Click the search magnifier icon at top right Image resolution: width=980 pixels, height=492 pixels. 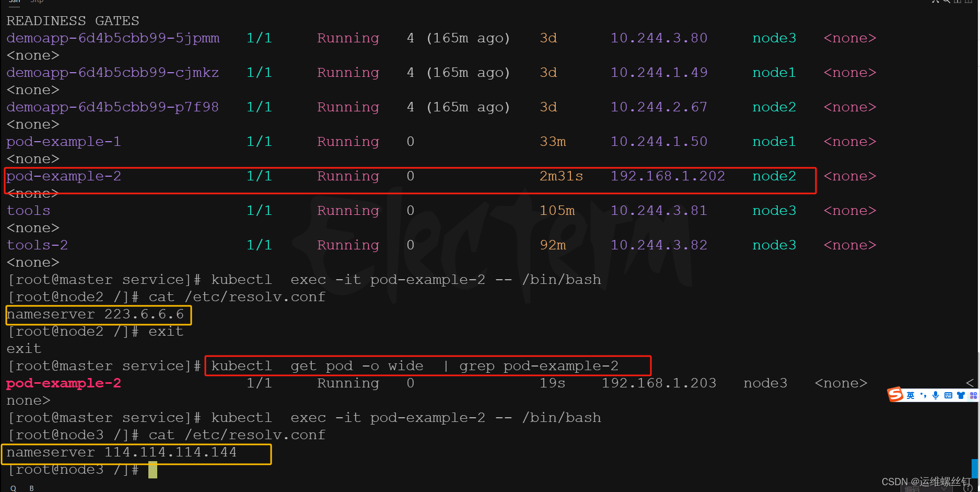click(x=947, y=2)
